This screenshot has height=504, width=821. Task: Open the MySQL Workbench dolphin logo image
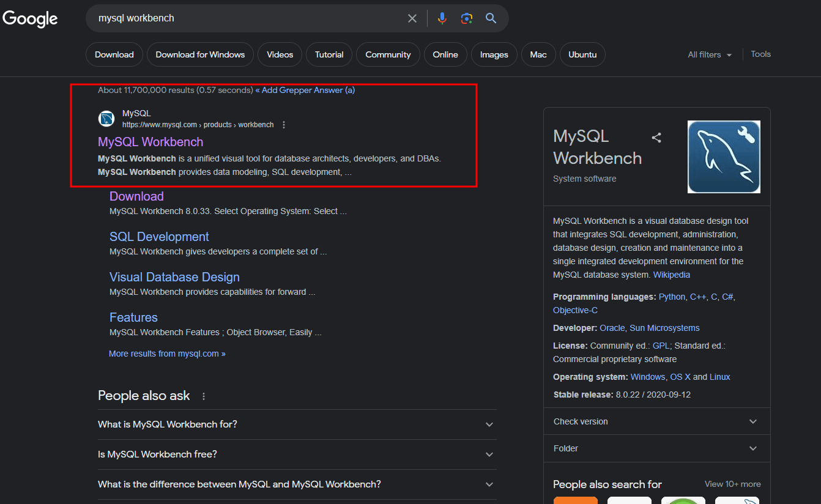point(724,157)
